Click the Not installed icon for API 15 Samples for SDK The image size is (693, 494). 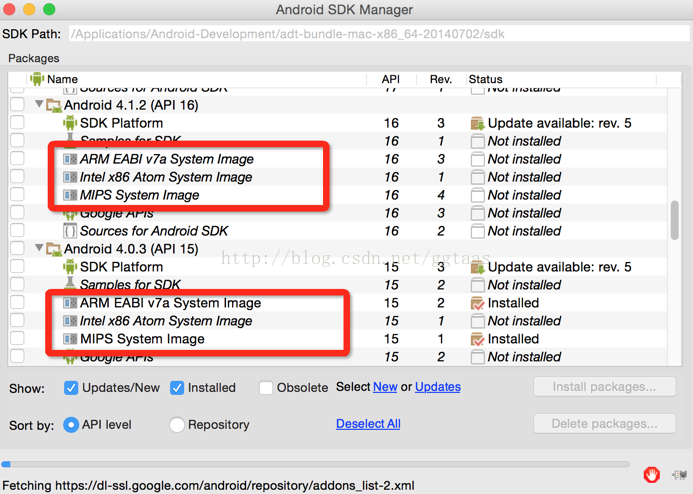(x=477, y=285)
